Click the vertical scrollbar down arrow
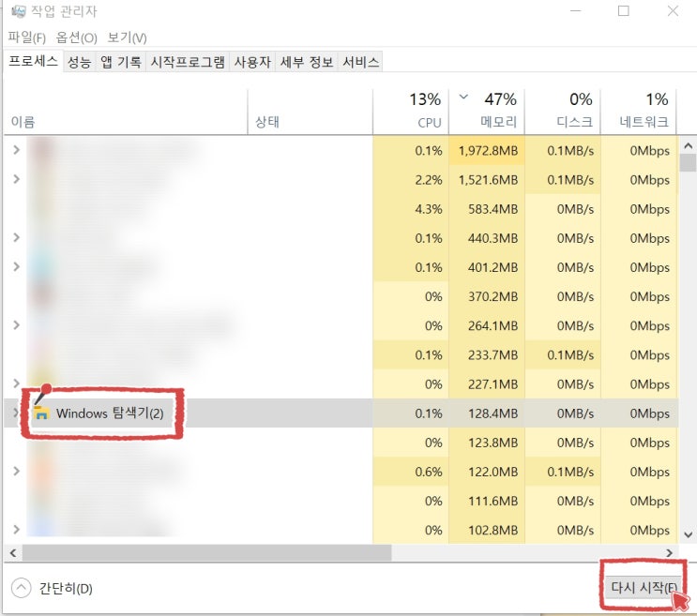Screen dimensions: 697x616 (689, 534)
